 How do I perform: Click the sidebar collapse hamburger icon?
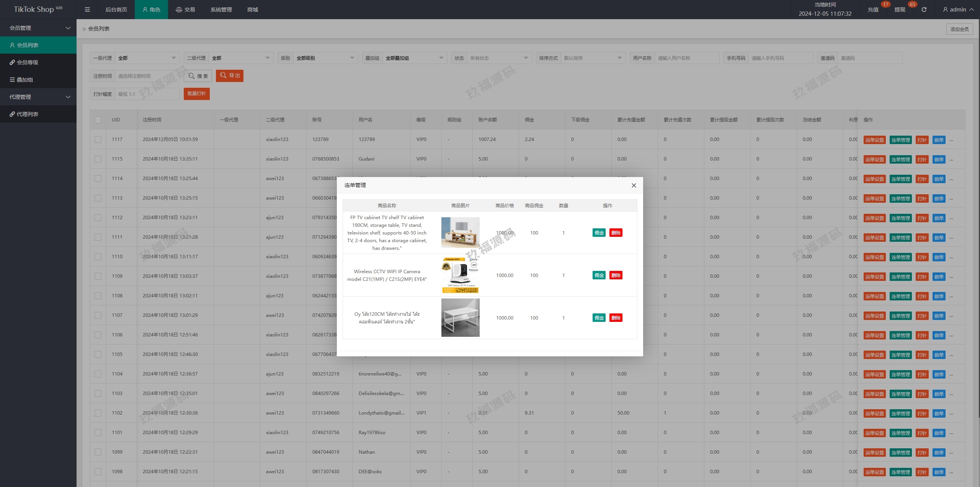[87, 10]
